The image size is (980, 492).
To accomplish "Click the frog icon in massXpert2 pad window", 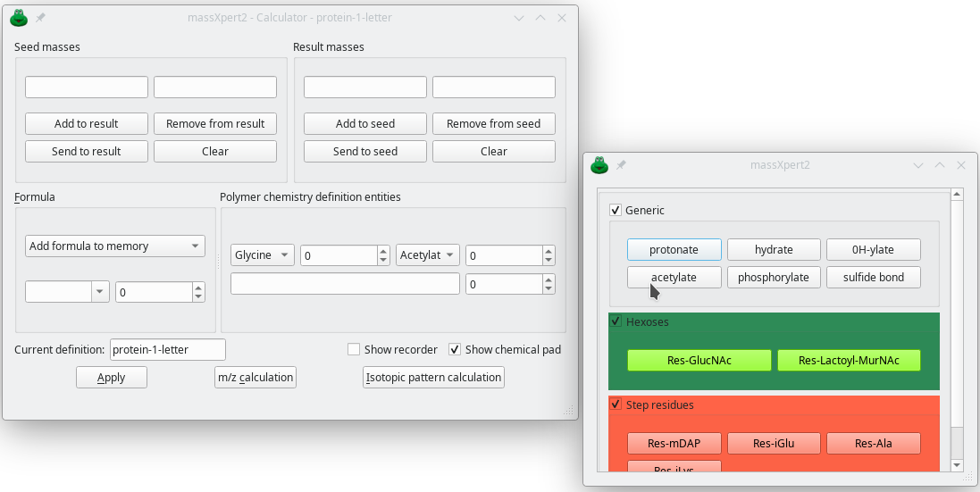I will (600, 165).
